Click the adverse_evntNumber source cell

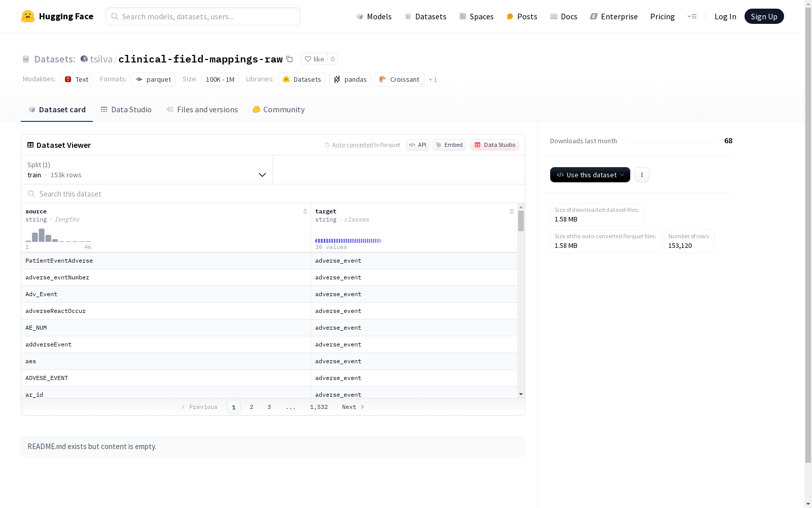coord(166,277)
